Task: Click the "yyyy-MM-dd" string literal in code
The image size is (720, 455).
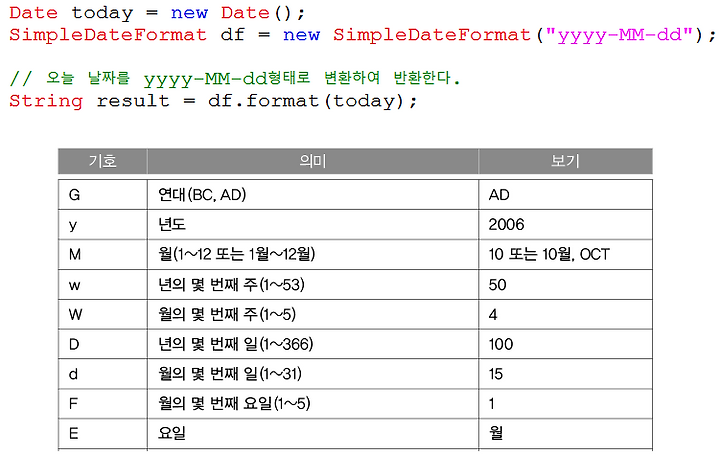Action: [x=619, y=35]
